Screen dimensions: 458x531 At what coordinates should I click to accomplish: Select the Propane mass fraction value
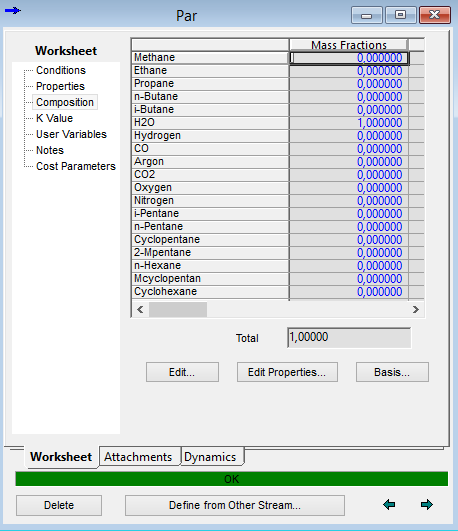(349, 84)
